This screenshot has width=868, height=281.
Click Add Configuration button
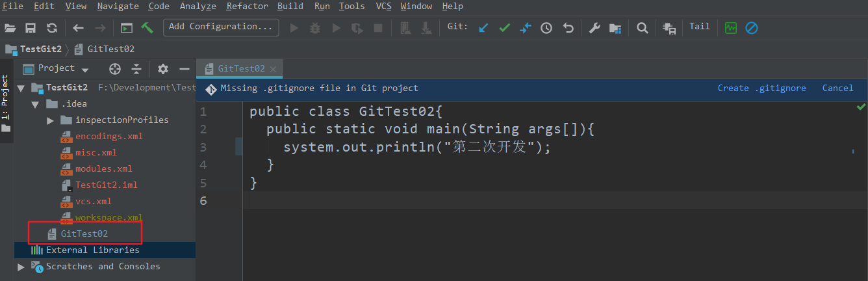tap(221, 27)
